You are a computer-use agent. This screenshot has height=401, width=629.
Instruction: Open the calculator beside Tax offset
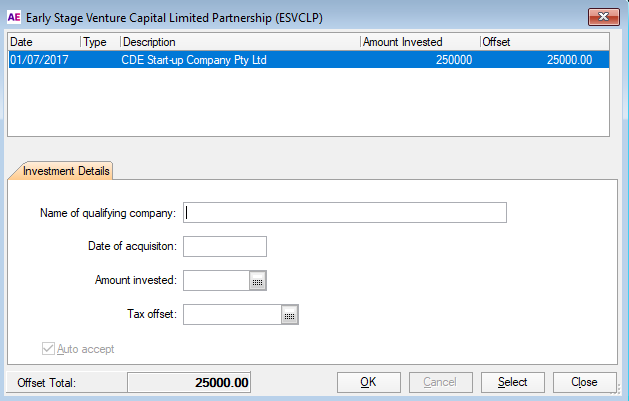point(290,316)
